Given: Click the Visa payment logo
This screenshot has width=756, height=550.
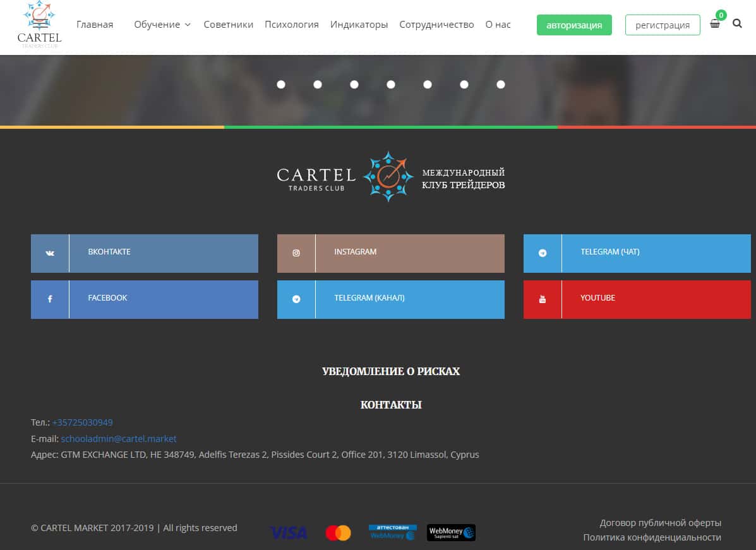Looking at the screenshot, I should (289, 533).
